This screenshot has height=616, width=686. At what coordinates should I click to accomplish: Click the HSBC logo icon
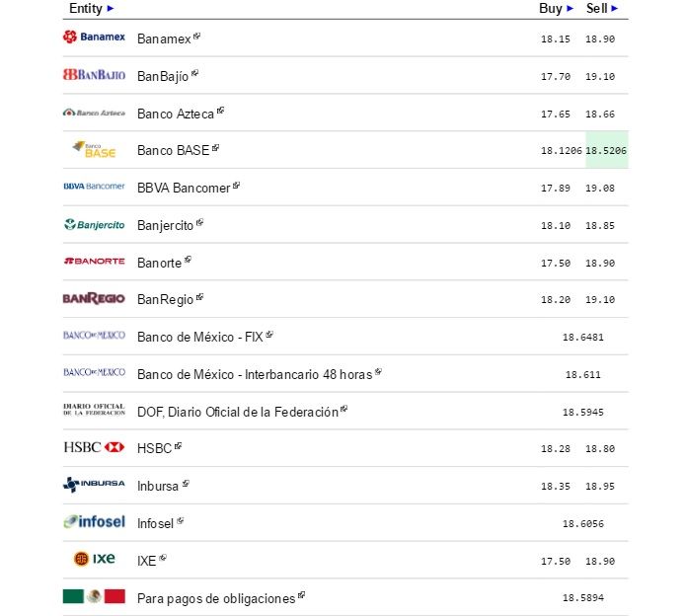point(94,447)
